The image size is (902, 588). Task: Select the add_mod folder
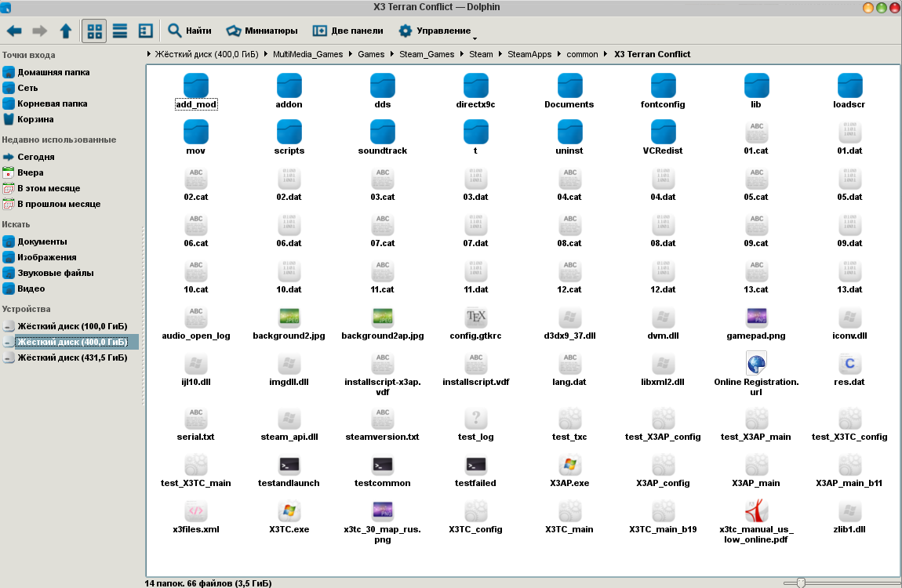196,92
